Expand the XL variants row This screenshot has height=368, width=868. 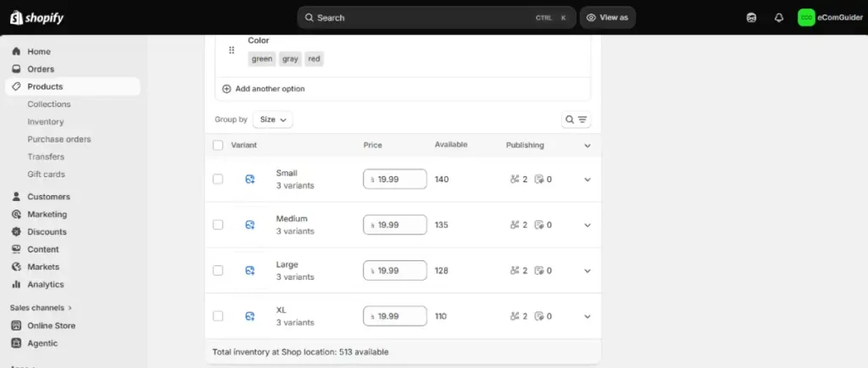(587, 316)
